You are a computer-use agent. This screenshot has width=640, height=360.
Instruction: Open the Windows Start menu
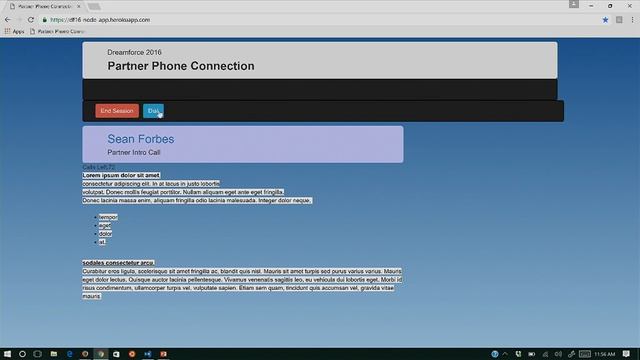tap(7, 354)
